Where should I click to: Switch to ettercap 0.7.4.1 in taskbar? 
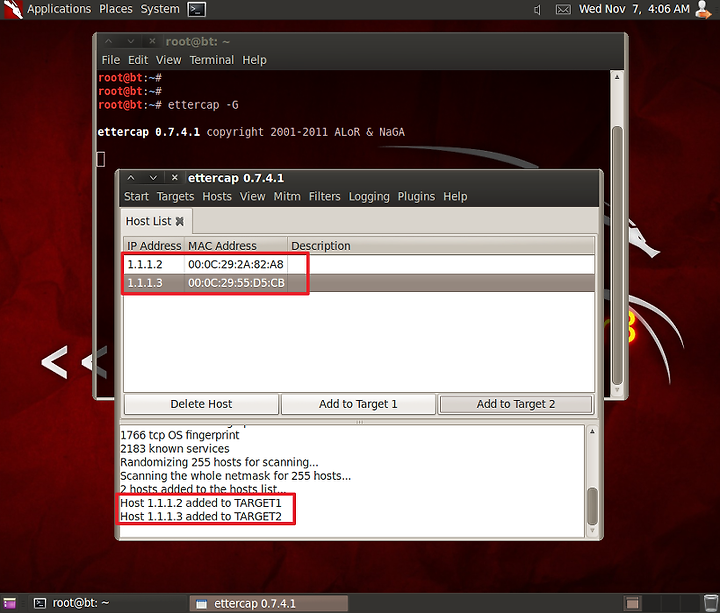269,603
